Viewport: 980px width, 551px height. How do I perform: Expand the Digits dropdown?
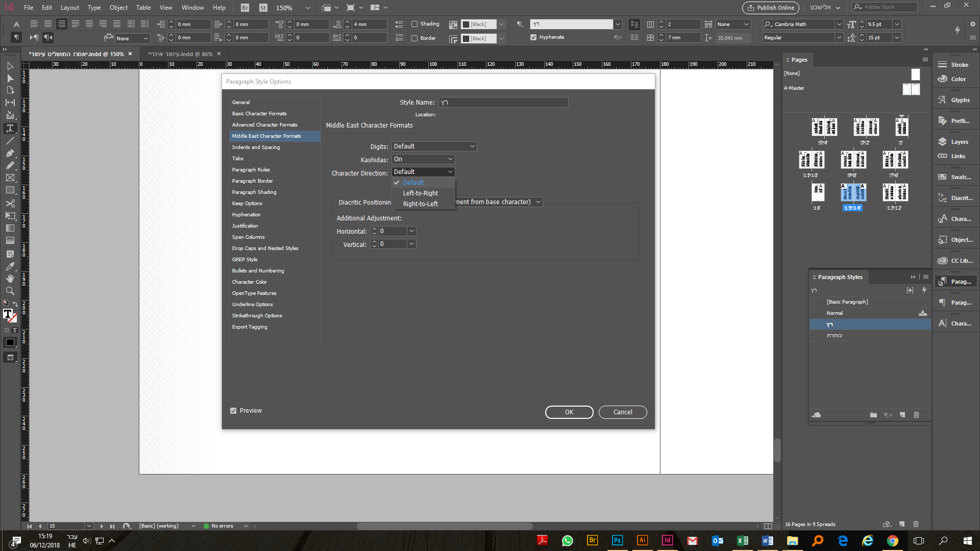[x=434, y=146]
